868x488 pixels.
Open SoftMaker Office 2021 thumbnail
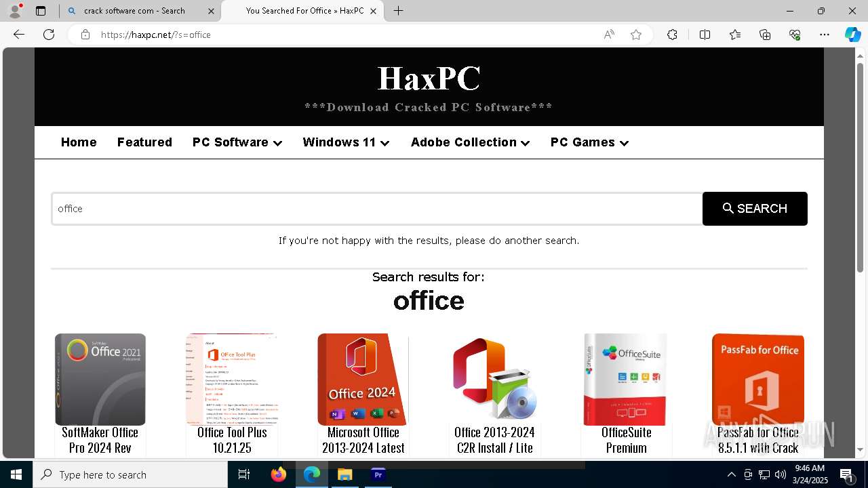pyautogui.click(x=100, y=380)
